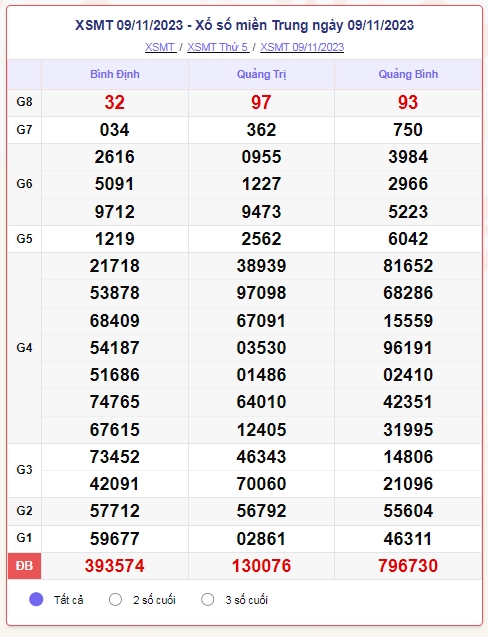Image resolution: width=488 pixels, height=637 pixels.
Task: Click the G8 row label
Action: pos(24,102)
